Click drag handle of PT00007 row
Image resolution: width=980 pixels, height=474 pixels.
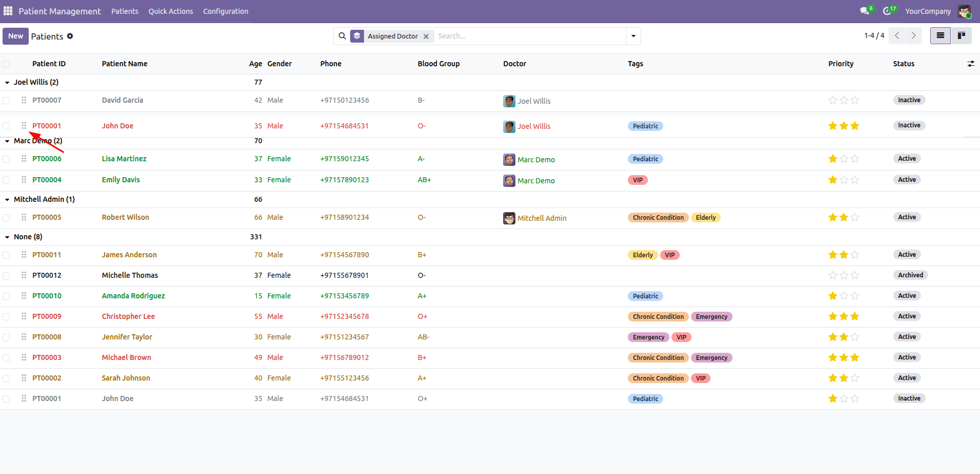coord(24,100)
